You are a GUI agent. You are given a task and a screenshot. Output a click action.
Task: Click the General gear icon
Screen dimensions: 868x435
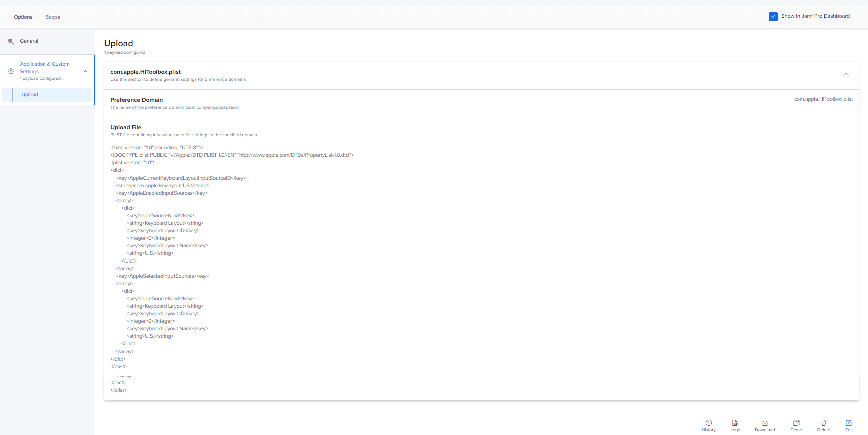pyautogui.click(x=11, y=41)
